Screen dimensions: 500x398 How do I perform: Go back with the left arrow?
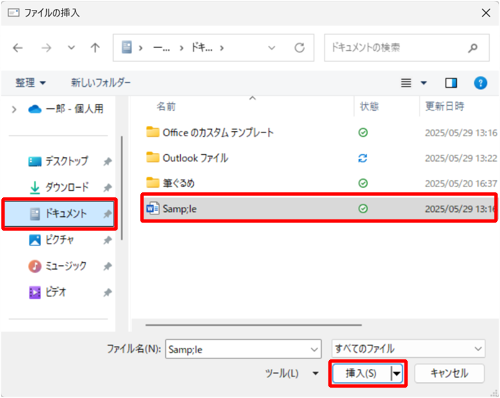coord(18,48)
